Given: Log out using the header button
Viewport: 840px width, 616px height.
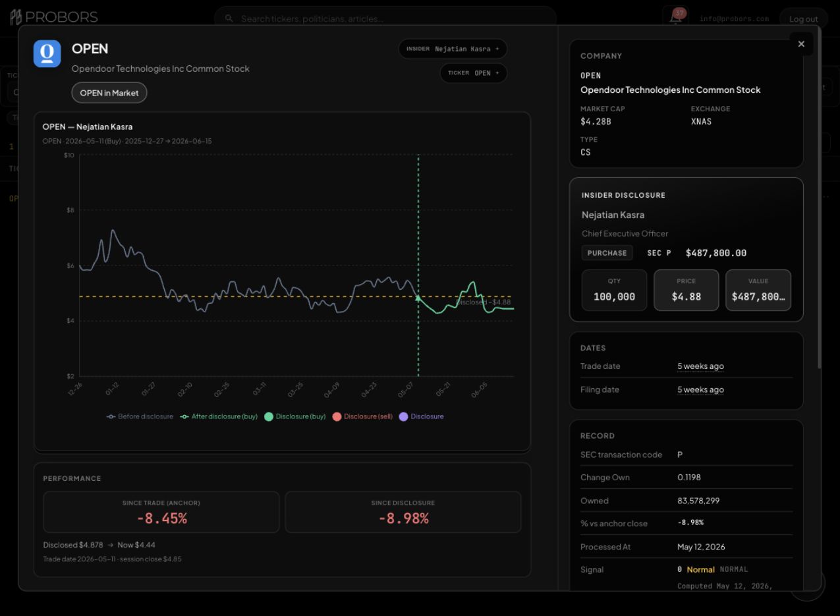Looking at the screenshot, I should (803, 18).
